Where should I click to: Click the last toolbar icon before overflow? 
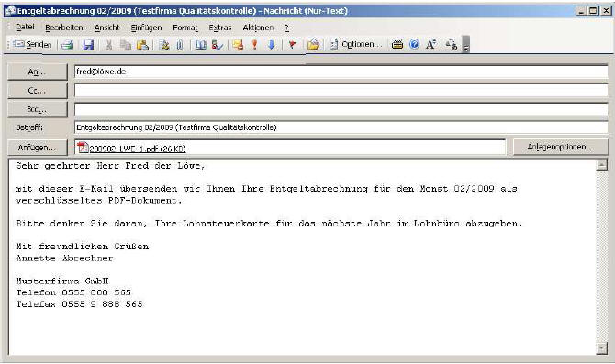click(452, 45)
